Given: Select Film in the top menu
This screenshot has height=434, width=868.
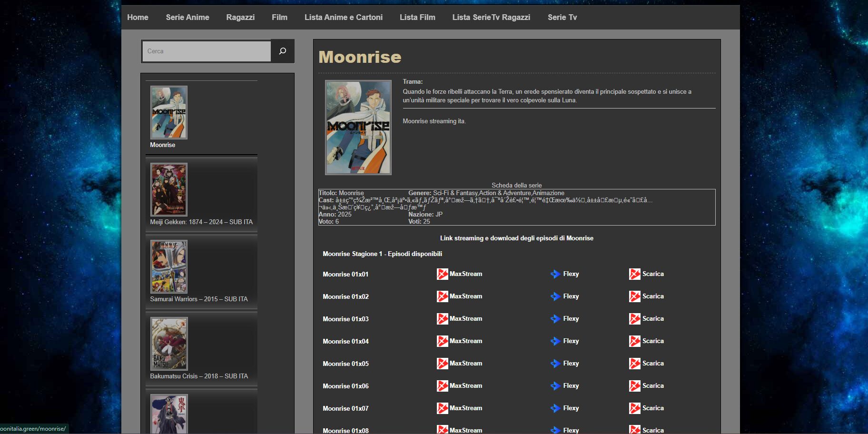Looking at the screenshot, I should (x=279, y=17).
